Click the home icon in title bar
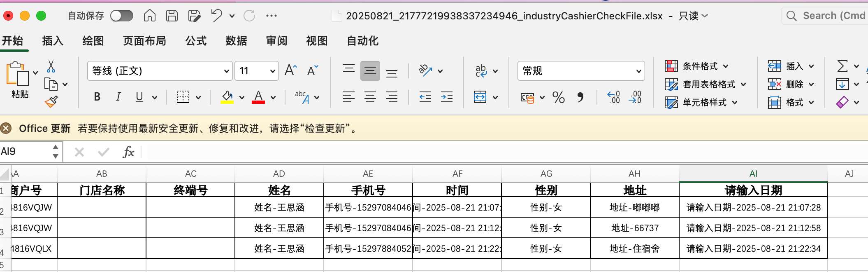This screenshot has width=868, height=272. click(x=150, y=16)
